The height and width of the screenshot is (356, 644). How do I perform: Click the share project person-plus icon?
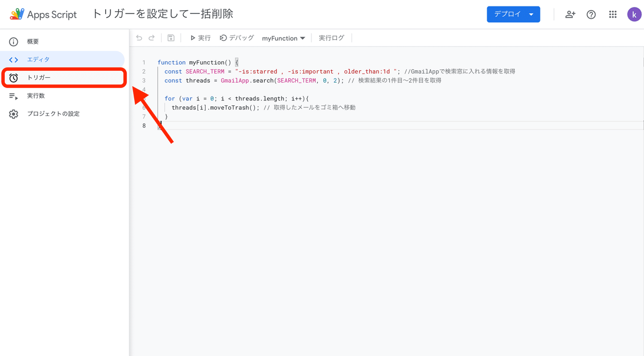pyautogui.click(x=570, y=14)
